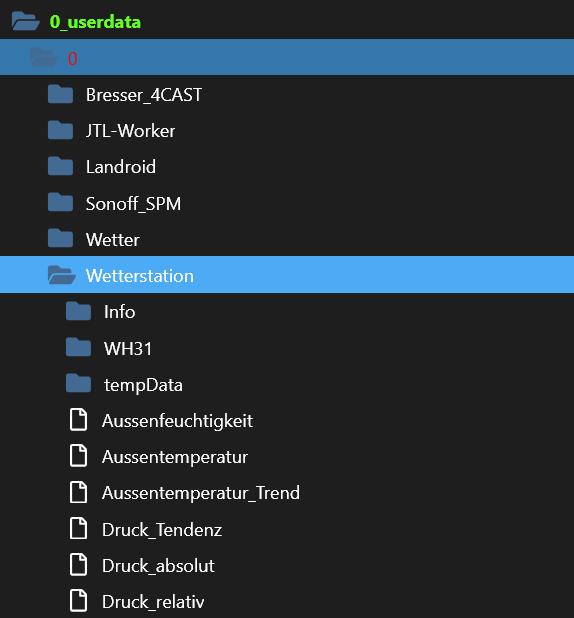
Task: Open the tempData folder icon
Action: (78, 383)
